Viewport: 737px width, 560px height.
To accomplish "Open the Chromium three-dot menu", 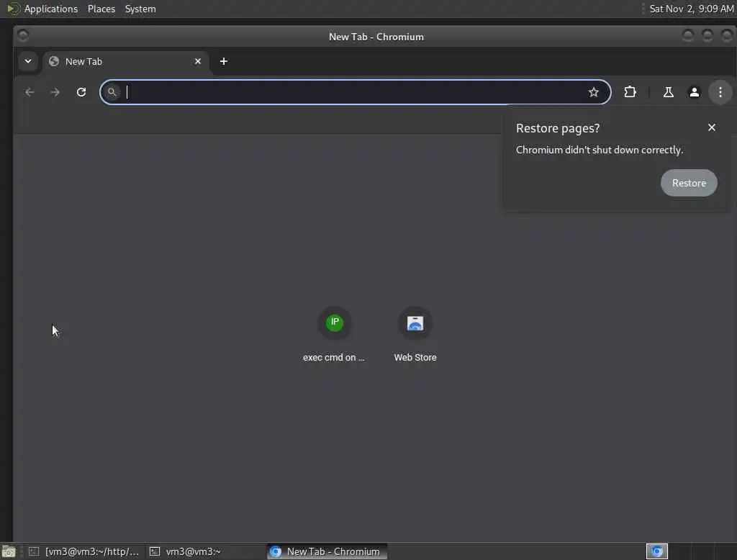I will 720,92.
